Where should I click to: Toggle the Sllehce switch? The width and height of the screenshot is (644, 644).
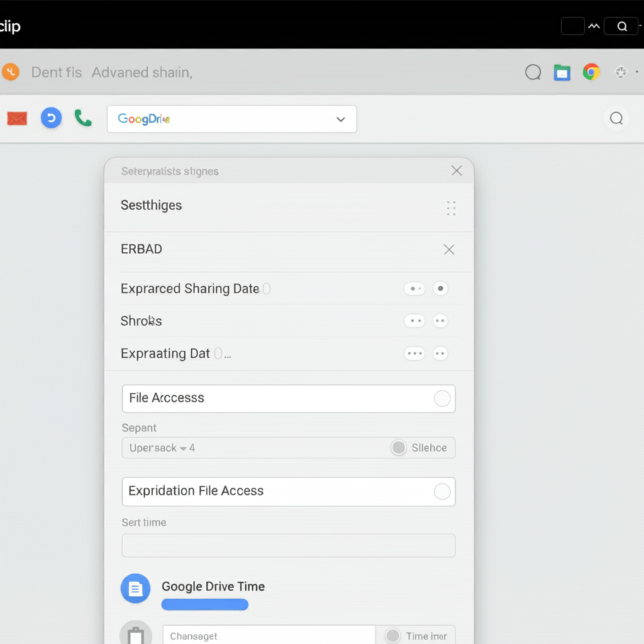point(398,448)
